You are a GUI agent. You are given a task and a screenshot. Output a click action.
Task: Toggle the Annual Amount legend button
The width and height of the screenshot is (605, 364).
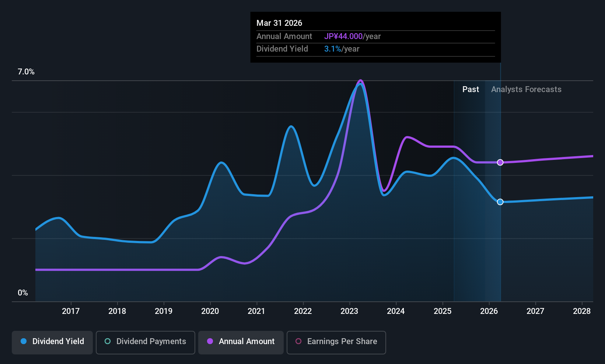pos(241,342)
